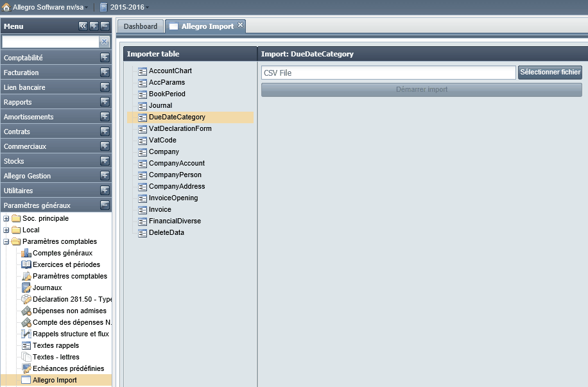Click the fiscal year book icon beside 2015-2016
588x387 pixels.
point(104,7)
